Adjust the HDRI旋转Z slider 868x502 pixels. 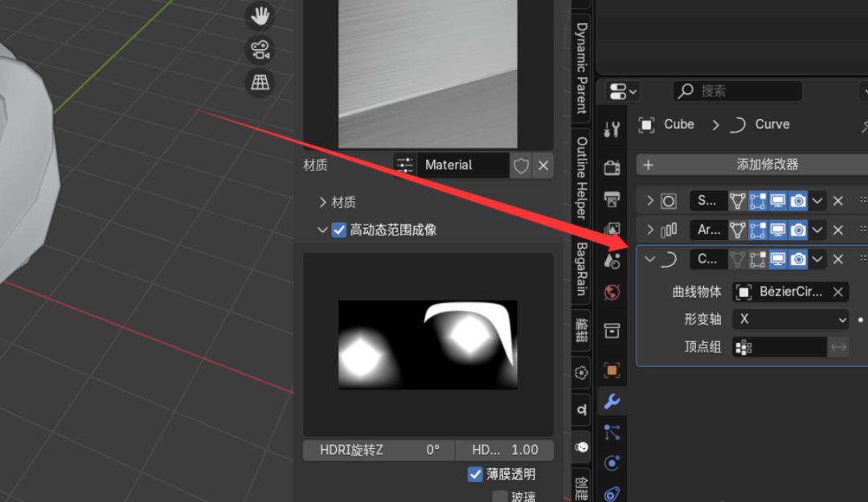point(379,450)
